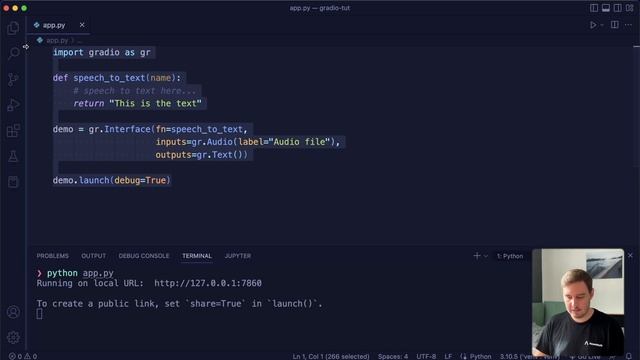Switch to the JUPYTER panel tab
This screenshot has height=360, width=640.
pyautogui.click(x=238, y=256)
